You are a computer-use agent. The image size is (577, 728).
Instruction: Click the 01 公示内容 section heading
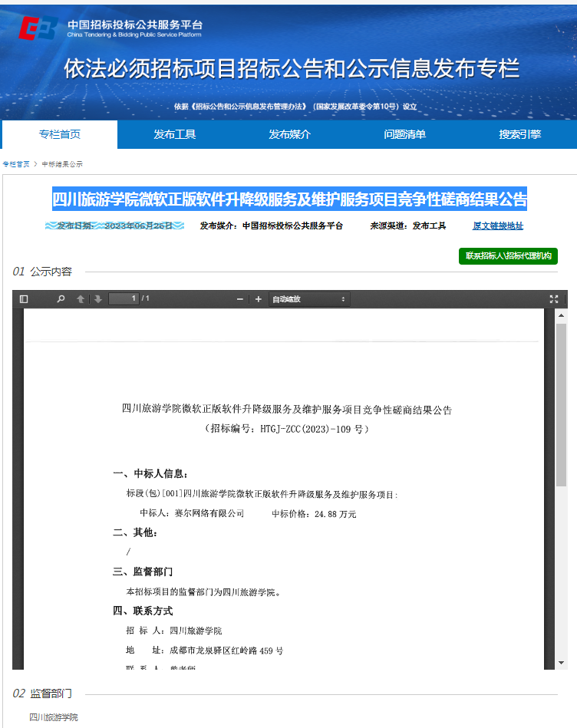coord(42,272)
